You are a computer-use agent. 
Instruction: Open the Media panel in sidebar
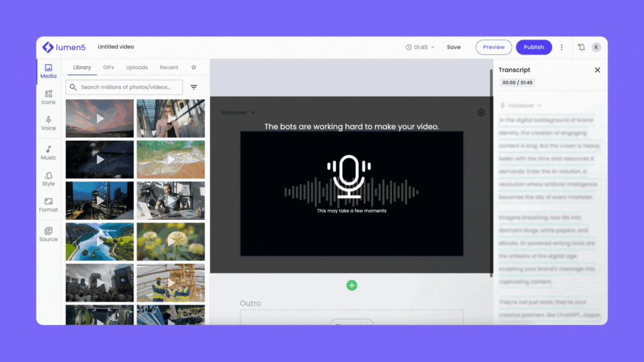tap(48, 71)
